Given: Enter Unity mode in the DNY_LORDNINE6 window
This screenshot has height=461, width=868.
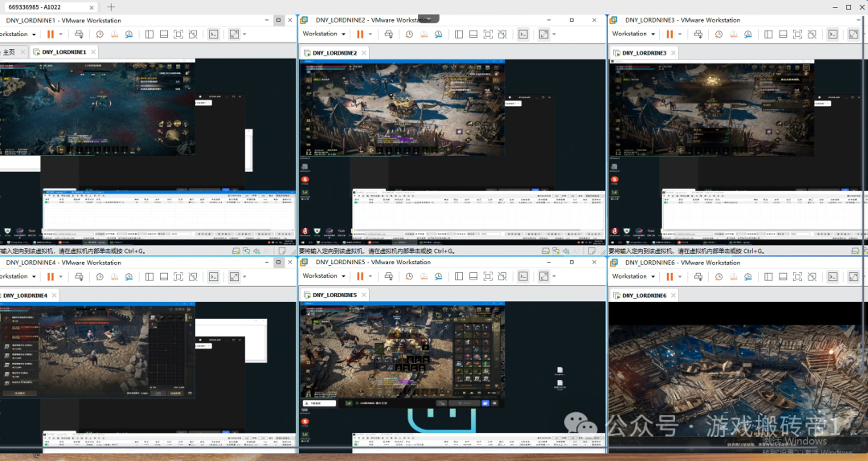Looking at the screenshot, I should tap(812, 277).
